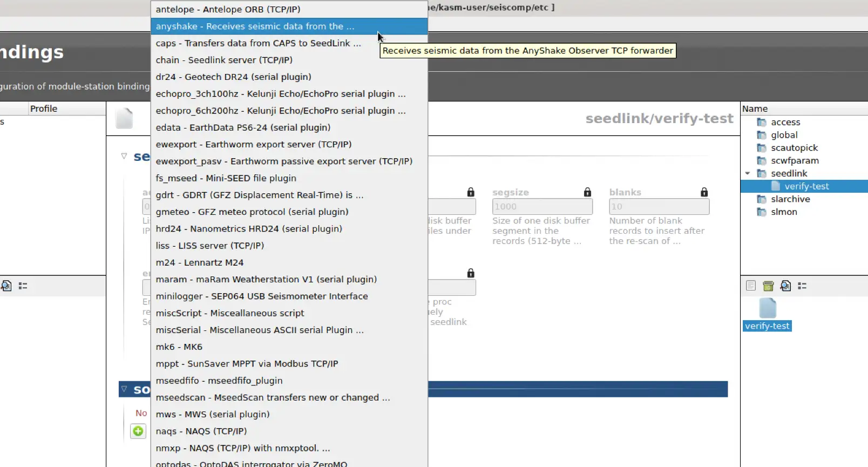
Task: Click the Profile column header
Action: (67, 109)
